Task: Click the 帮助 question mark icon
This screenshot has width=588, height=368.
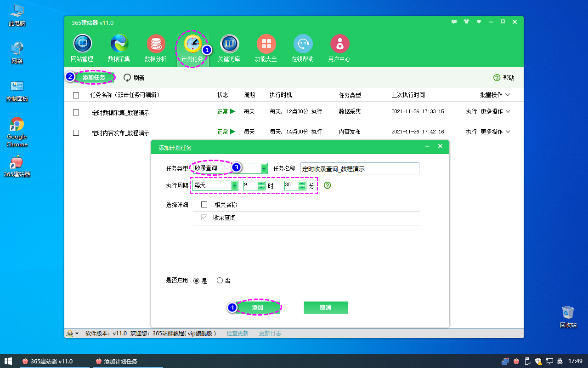Action: coord(497,78)
